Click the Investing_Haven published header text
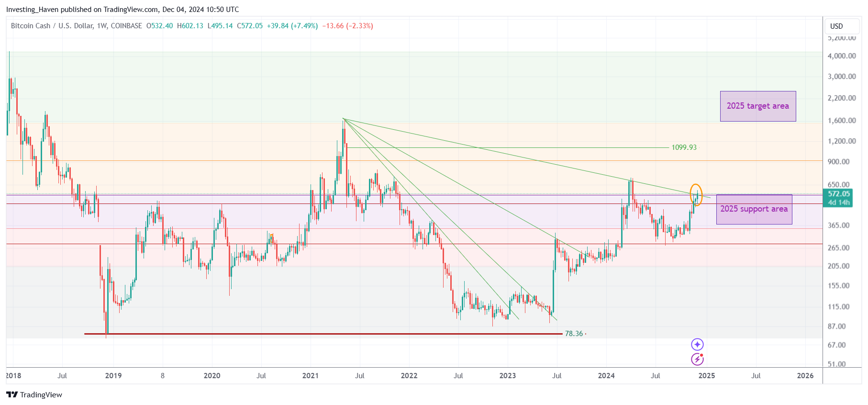 (122, 10)
